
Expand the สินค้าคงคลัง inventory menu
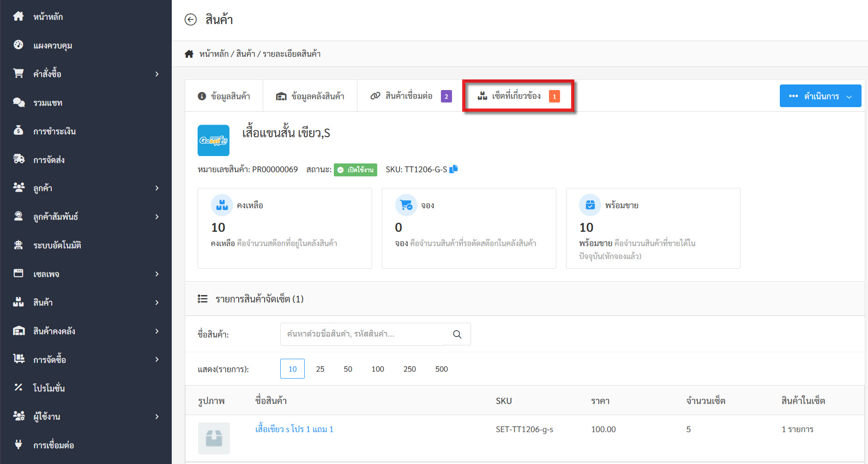[85, 331]
